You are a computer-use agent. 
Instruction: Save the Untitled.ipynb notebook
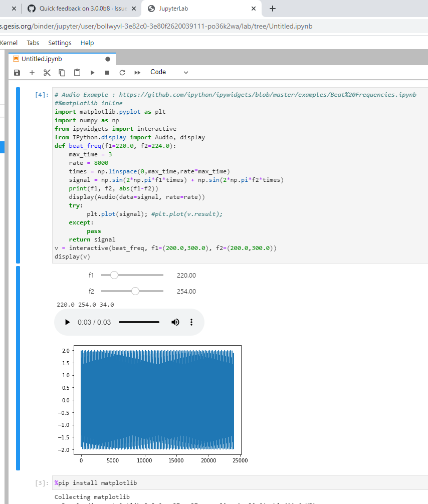pyautogui.click(x=17, y=72)
